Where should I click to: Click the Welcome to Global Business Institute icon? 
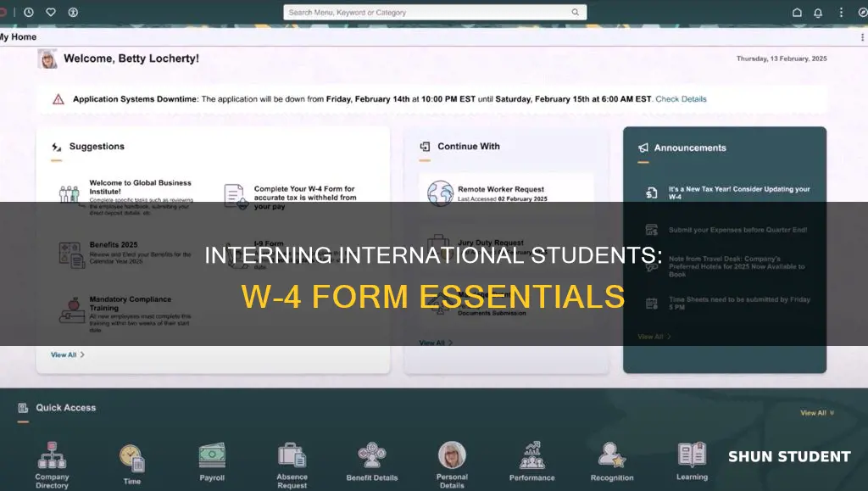tap(70, 194)
